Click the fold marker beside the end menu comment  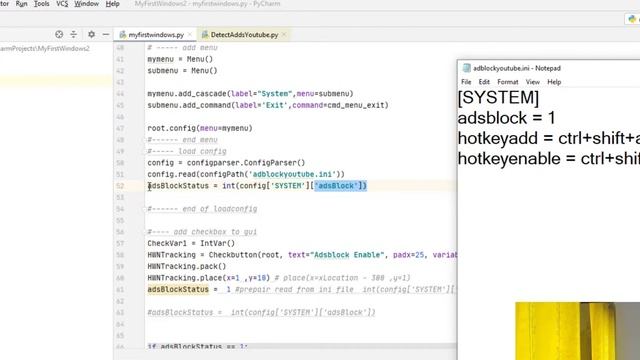(145, 140)
